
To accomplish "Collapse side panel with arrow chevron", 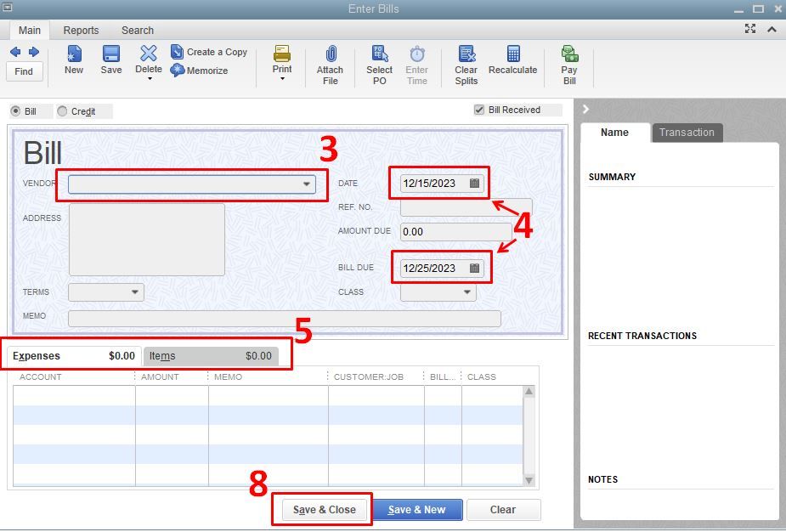I will pyautogui.click(x=585, y=109).
